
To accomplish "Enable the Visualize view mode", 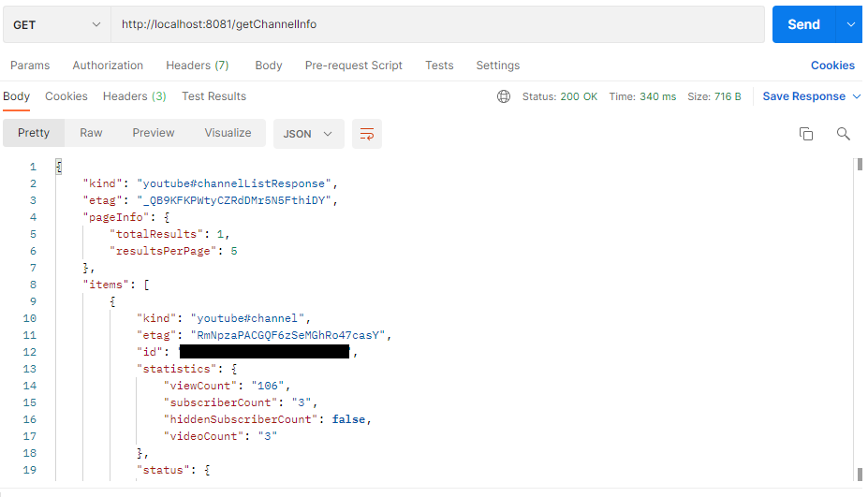I will point(228,133).
